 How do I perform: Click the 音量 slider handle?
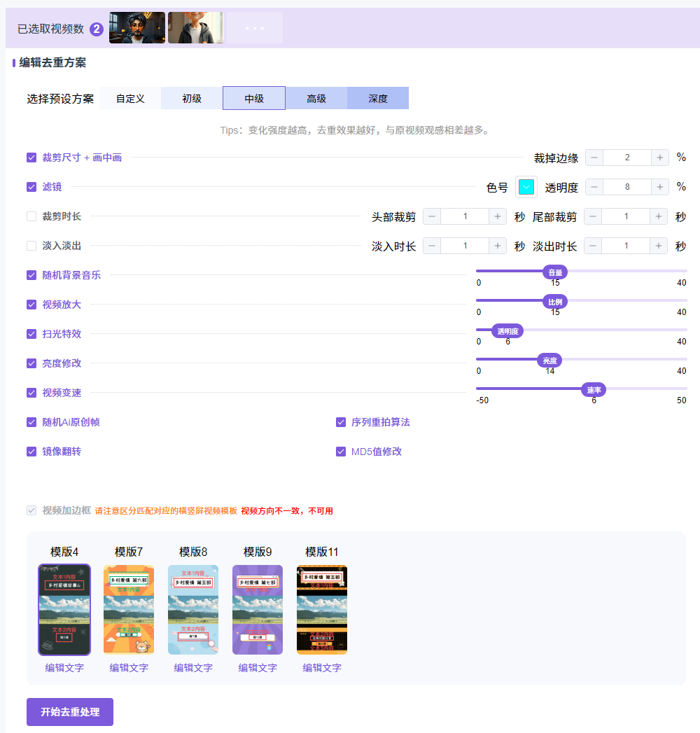pos(555,272)
